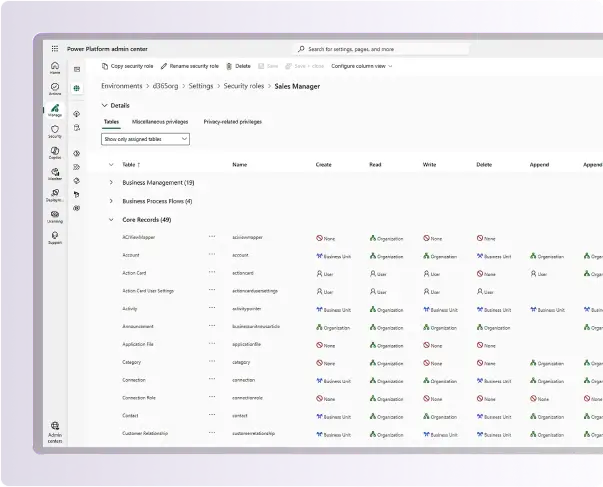Open Learning in the left sidebar
The width and height of the screenshot is (603, 487).
pos(54,215)
